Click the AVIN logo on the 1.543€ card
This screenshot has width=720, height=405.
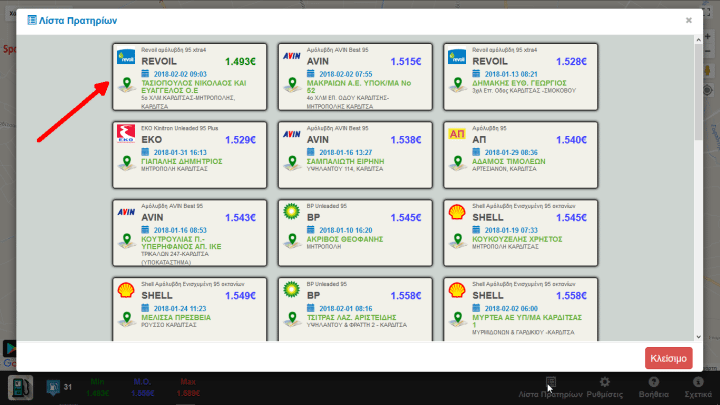tap(126, 212)
